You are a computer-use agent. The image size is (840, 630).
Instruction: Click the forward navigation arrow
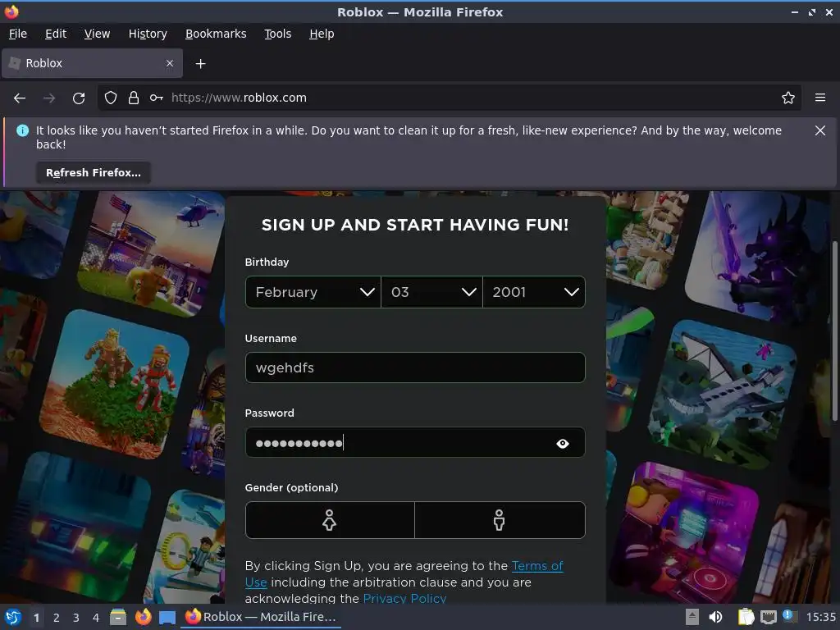(x=49, y=98)
